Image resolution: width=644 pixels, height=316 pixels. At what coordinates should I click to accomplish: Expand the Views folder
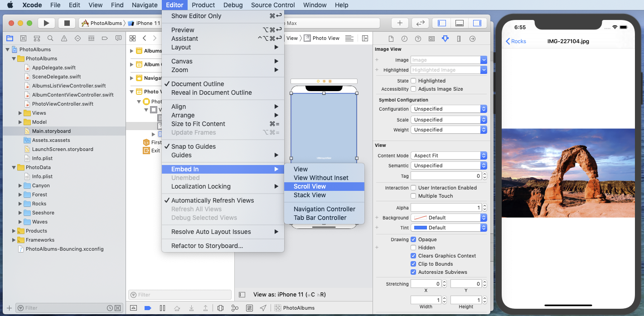click(x=20, y=113)
